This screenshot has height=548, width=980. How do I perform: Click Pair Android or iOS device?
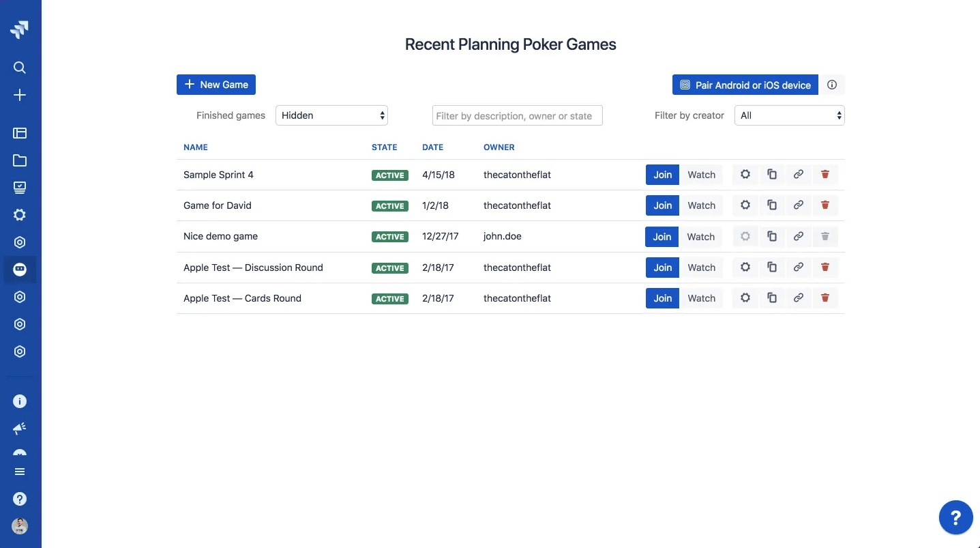[x=744, y=85]
